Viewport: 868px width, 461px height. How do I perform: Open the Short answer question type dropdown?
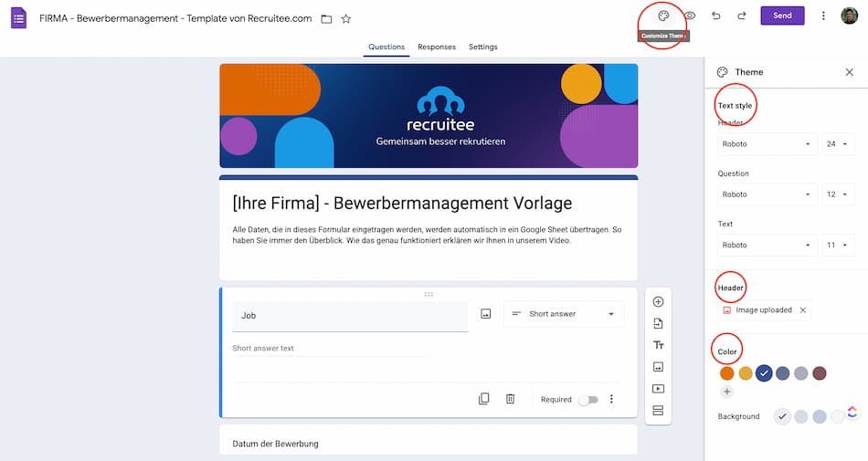564,314
